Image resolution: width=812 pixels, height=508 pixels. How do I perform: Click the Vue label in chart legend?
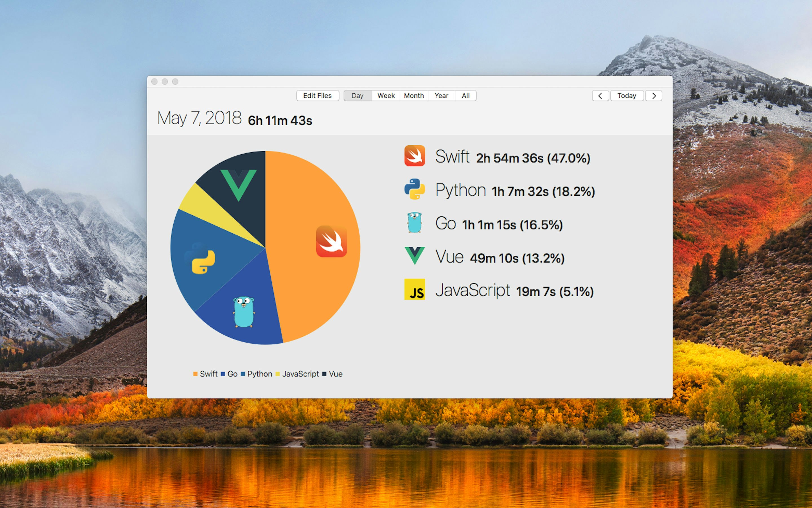point(336,374)
